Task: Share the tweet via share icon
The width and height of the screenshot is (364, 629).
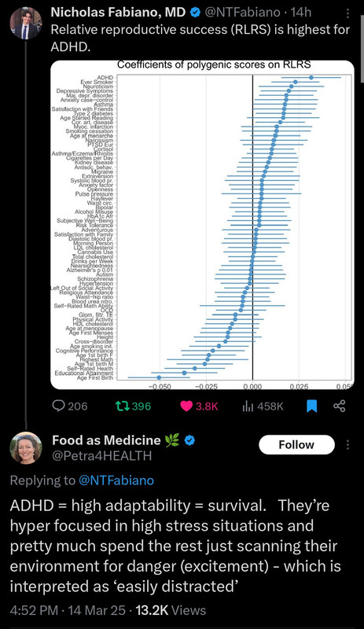Action: pos(340,406)
